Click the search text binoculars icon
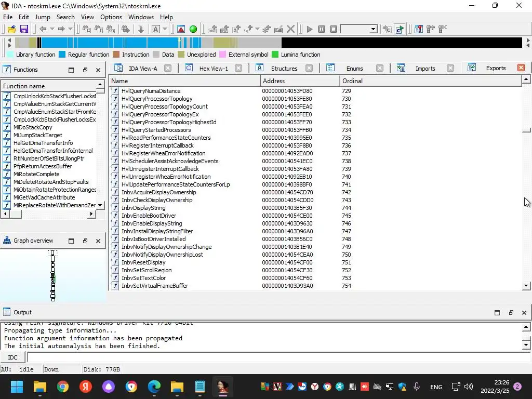The width and height of the screenshot is (532, 399). click(99, 29)
